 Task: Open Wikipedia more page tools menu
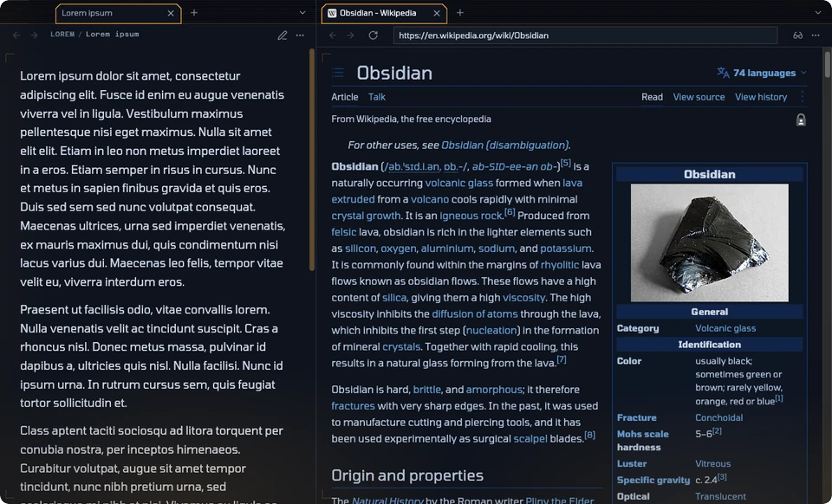[x=802, y=97]
